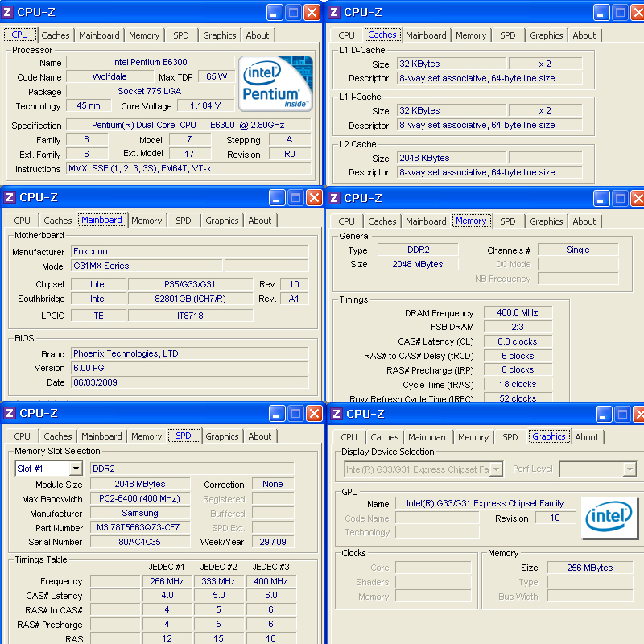Open About tab in the Graphics window
Screen dimensions: 644x644
[x=587, y=437]
